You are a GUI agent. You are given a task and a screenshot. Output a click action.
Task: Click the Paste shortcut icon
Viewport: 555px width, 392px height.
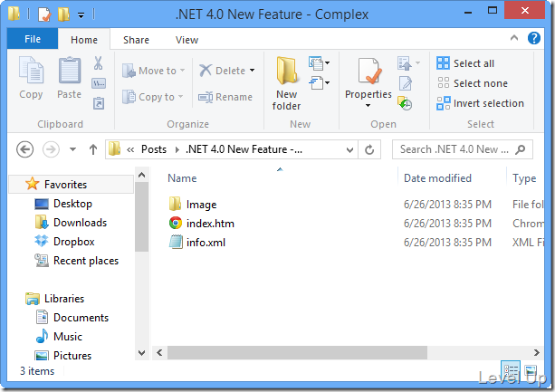(x=99, y=103)
